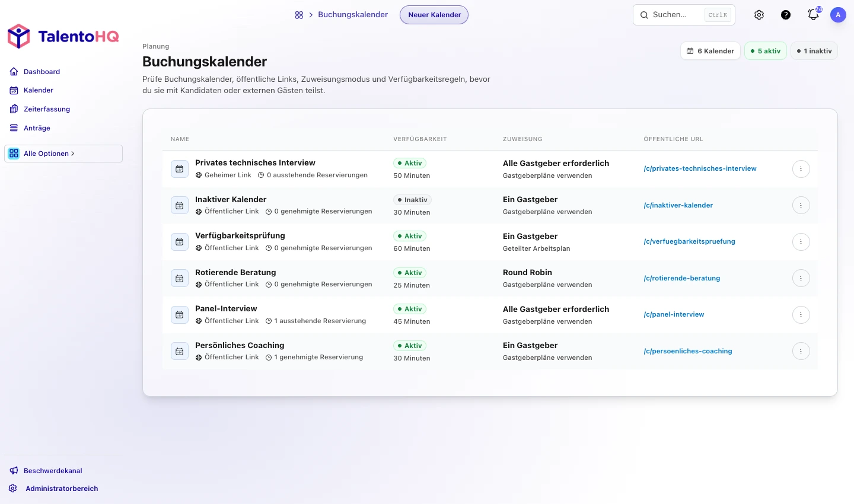Screen dimensions: 854x504
Task: Open actions menu for Inaktiver Kalender
Action: tap(801, 206)
